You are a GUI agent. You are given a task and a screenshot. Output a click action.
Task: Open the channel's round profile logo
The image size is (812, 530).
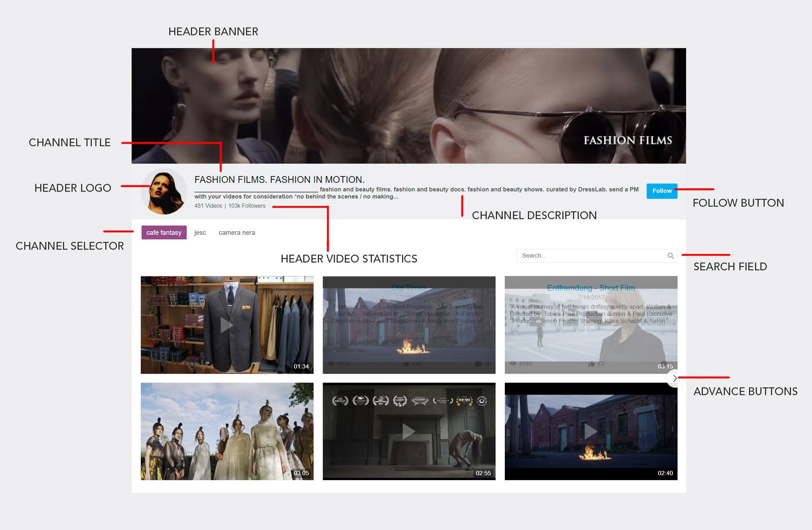pos(164,192)
